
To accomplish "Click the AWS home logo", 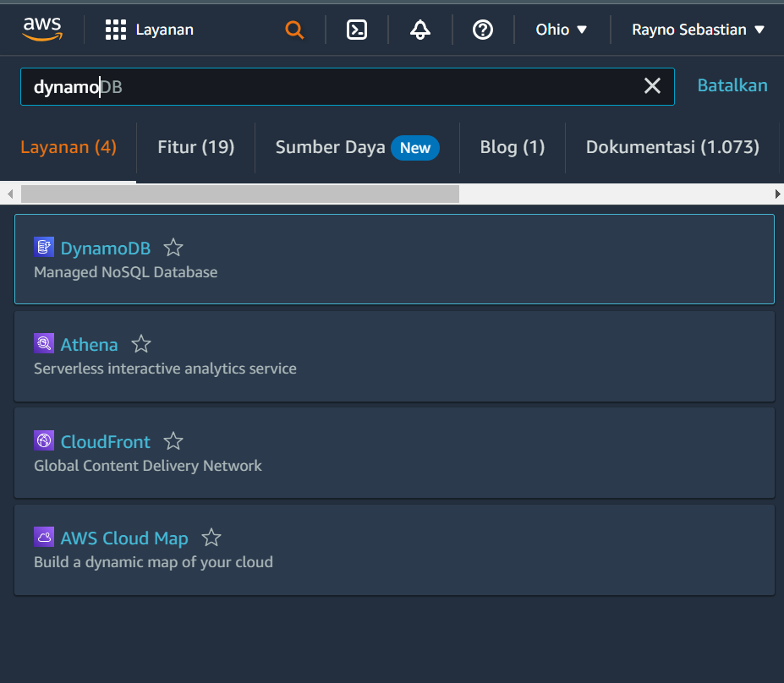I will (42, 29).
